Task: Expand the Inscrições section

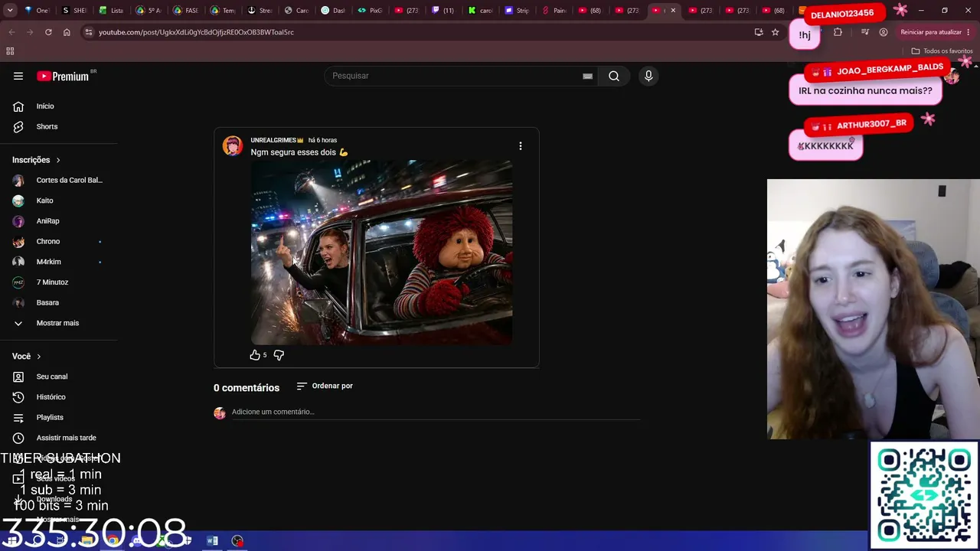Action: coord(37,160)
